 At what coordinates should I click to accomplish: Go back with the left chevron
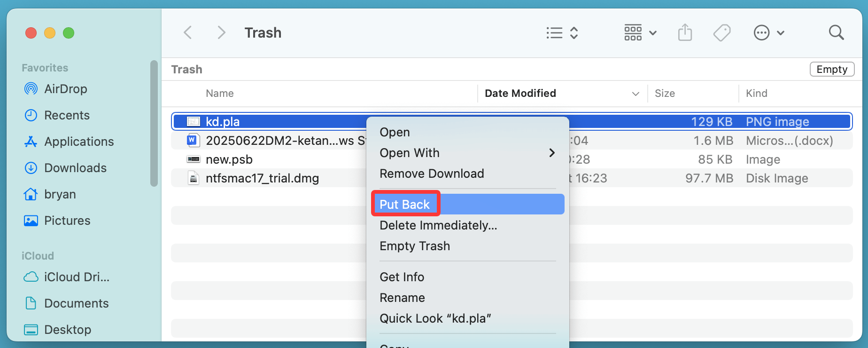coord(188,33)
